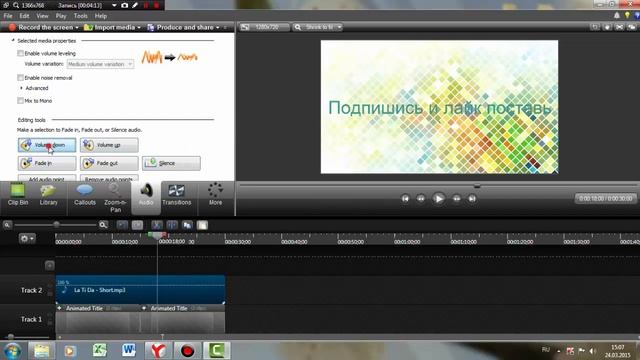Open the 1280x720 editing dimensions selector
The image size is (640, 360).
click(264, 27)
